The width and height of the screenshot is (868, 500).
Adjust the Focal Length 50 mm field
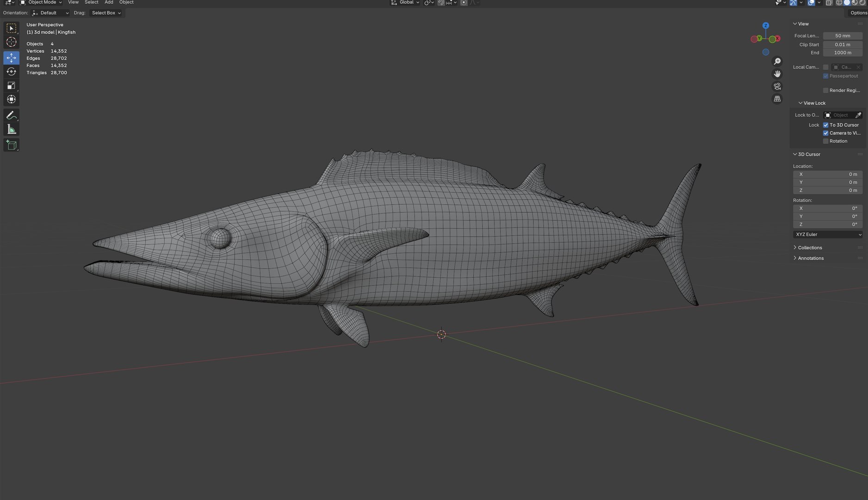(843, 36)
